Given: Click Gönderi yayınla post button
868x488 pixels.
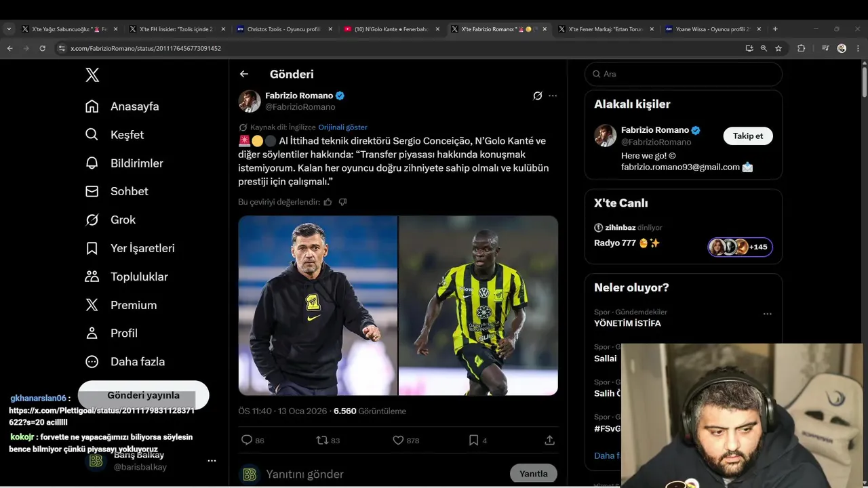Looking at the screenshot, I should 143,395.
